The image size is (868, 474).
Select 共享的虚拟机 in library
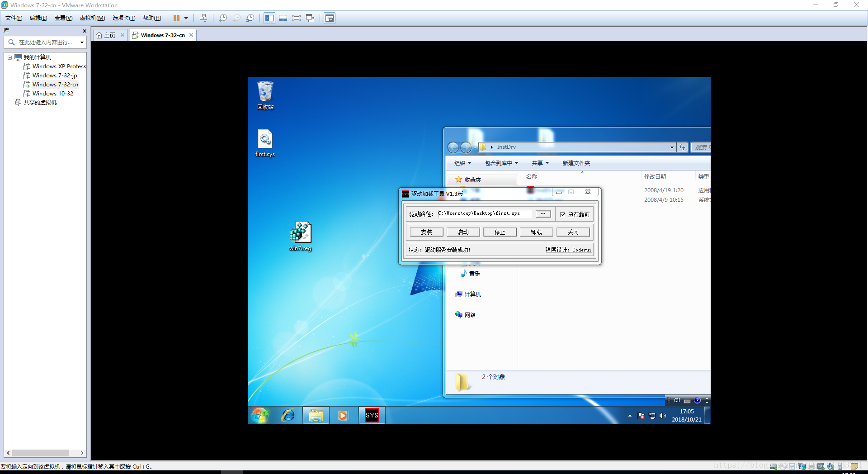pyautogui.click(x=36, y=103)
